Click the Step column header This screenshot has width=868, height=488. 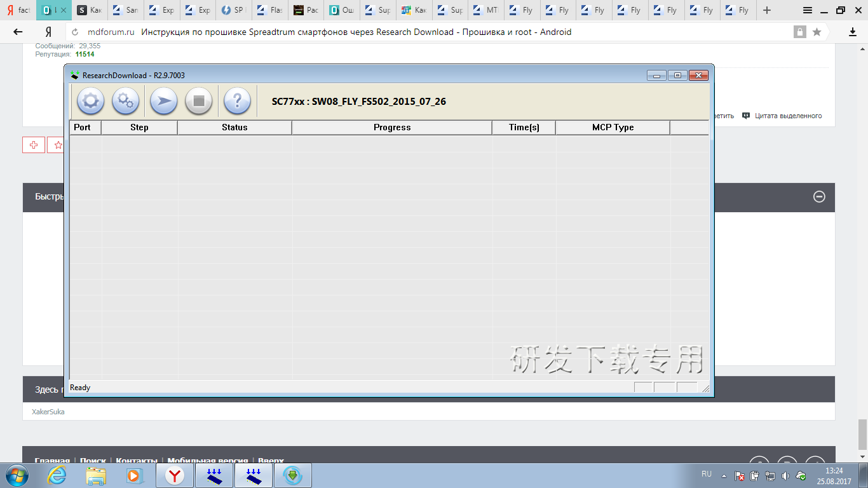point(139,127)
